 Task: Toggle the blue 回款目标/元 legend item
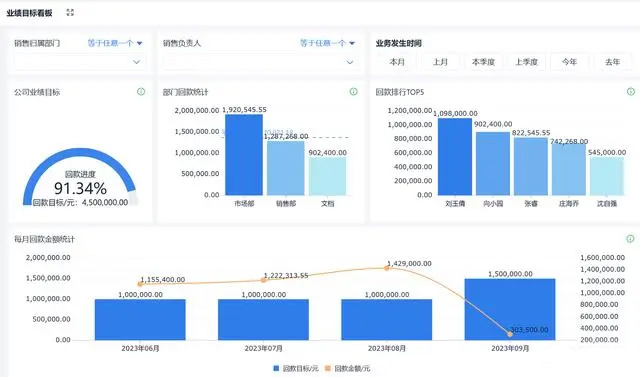(x=296, y=368)
